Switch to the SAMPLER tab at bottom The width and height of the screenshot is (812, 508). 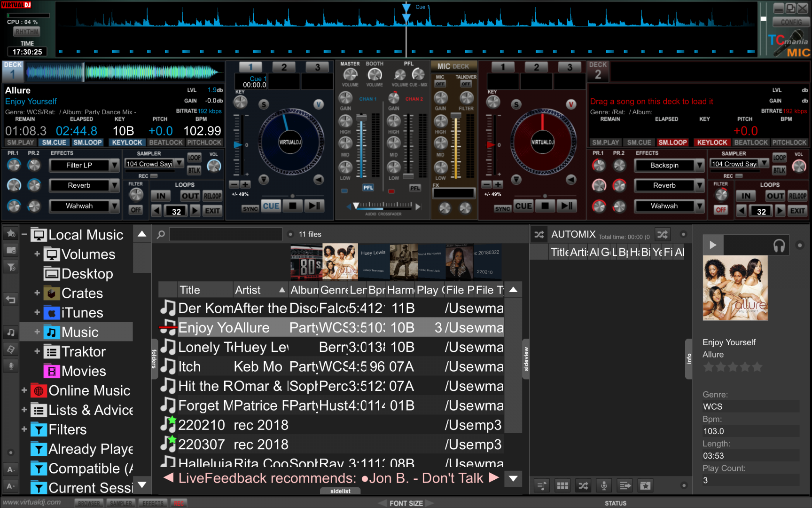click(x=121, y=503)
